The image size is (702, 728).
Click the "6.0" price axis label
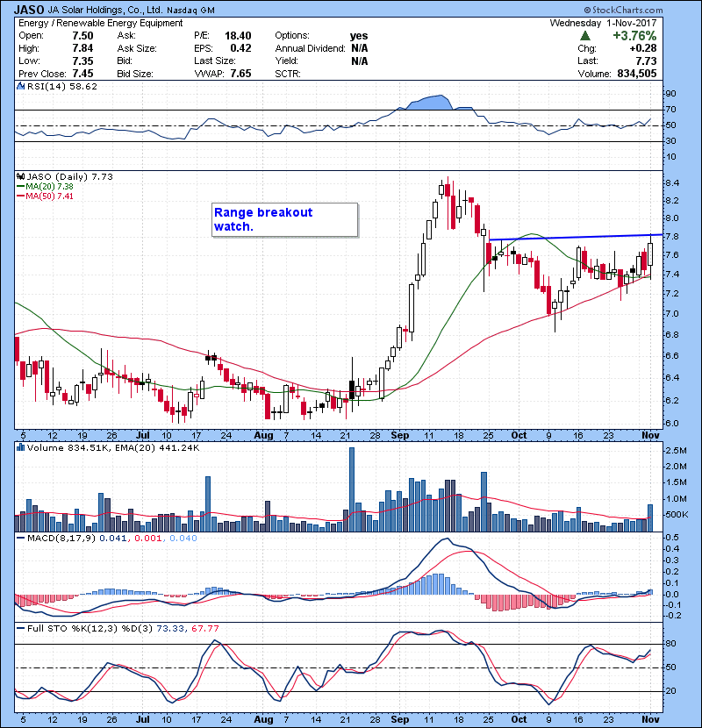[x=672, y=424]
